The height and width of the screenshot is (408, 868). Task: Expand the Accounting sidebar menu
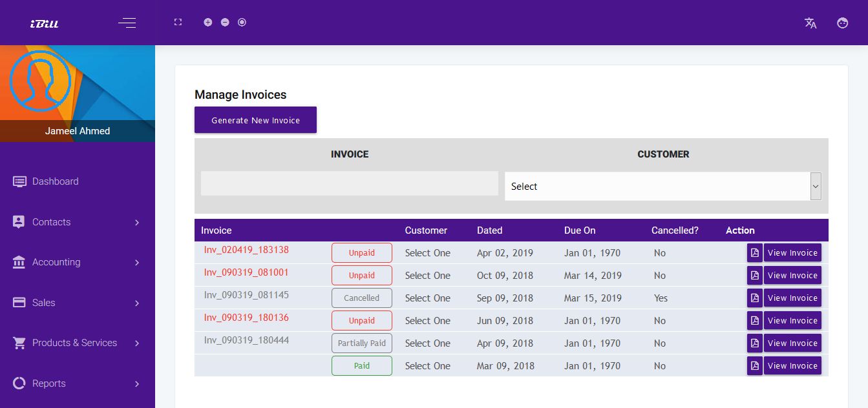click(56, 262)
